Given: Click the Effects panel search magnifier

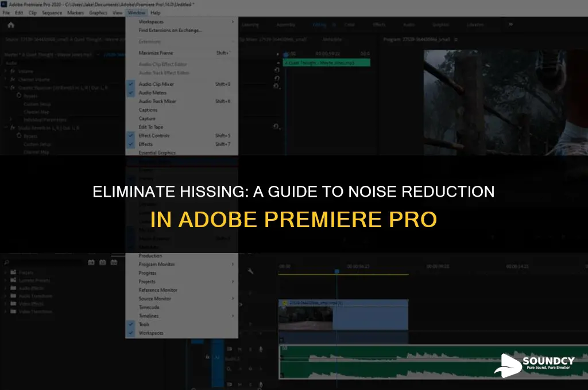Looking at the screenshot, I should (6, 263).
